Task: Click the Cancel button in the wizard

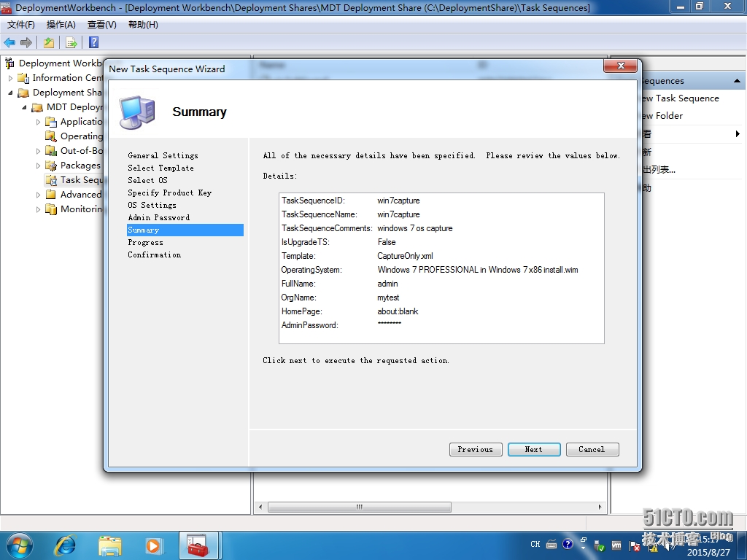Action: click(592, 449)
